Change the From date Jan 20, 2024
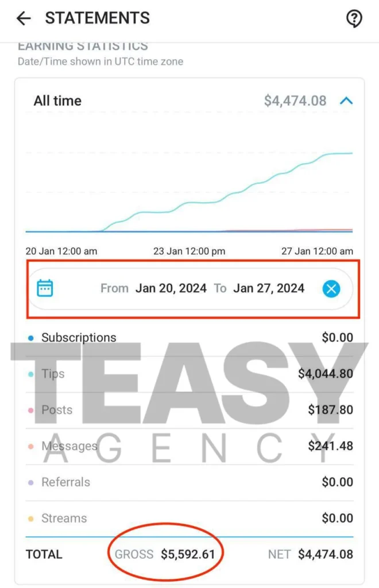This screenshot has height=588, width=379. tap(171, 288)
